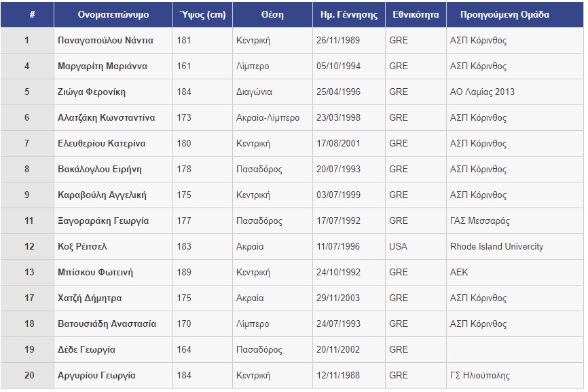
Task: Click player name Κοξ Ρέιτσελ
Action: coord(83,247)
